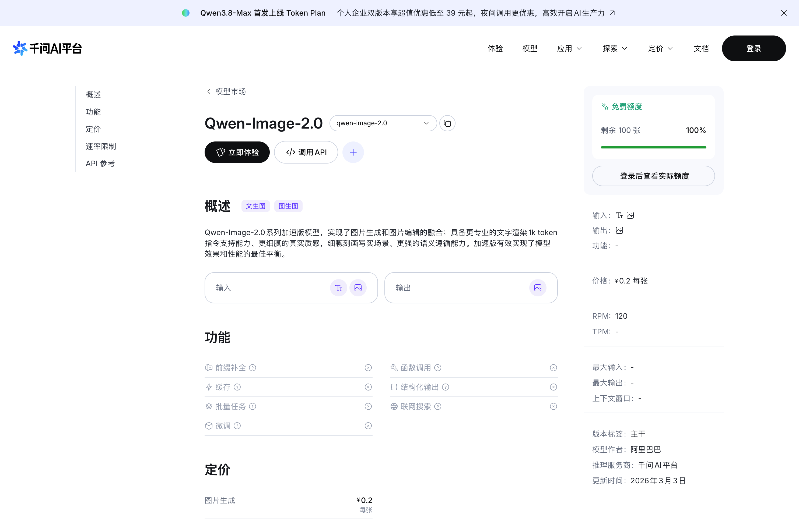
Task: Expand the 应用 dropdown menu
Action: pos(569,48)
